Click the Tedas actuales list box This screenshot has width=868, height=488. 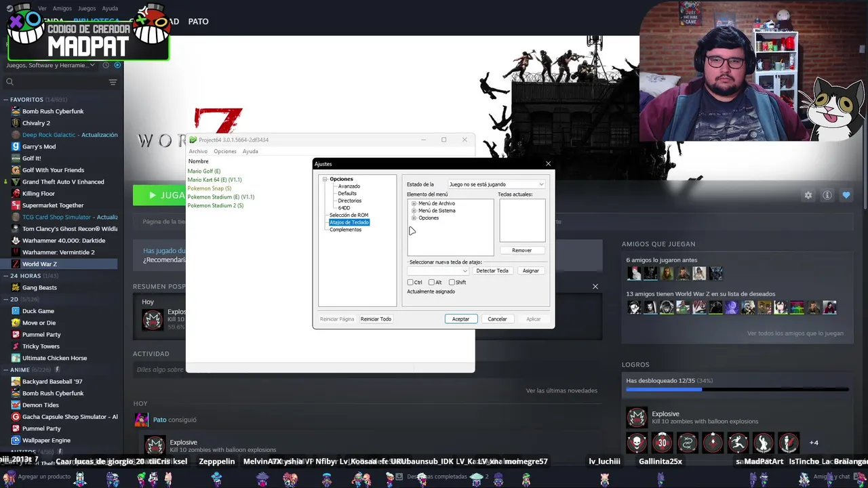point(522,220)
